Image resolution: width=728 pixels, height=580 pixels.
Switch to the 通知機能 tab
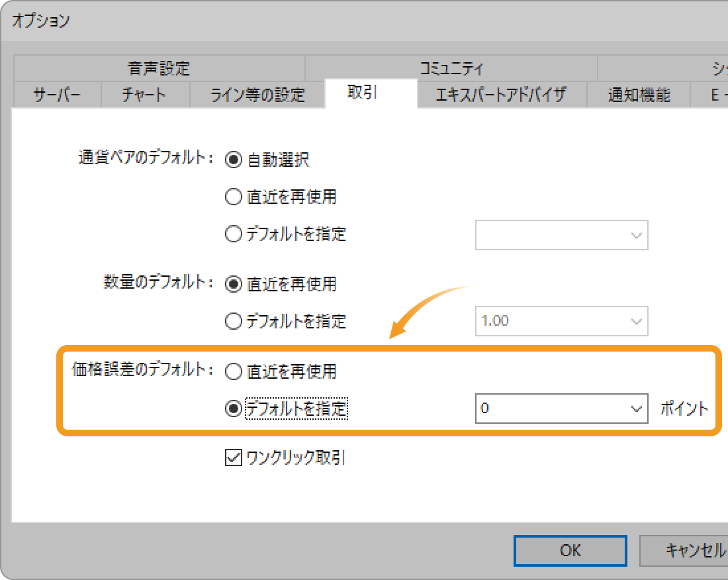click(639, 95)
